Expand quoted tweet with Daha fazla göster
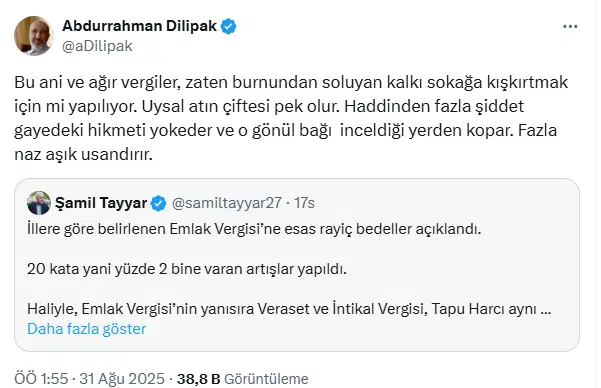The image size is (601, 388). click(87, 329)
